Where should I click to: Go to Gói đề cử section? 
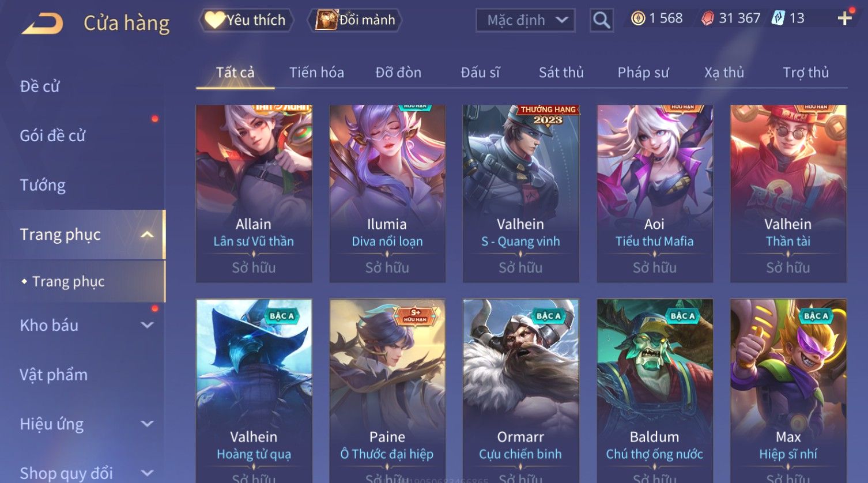pyautogui.click(x=52, y=136)
